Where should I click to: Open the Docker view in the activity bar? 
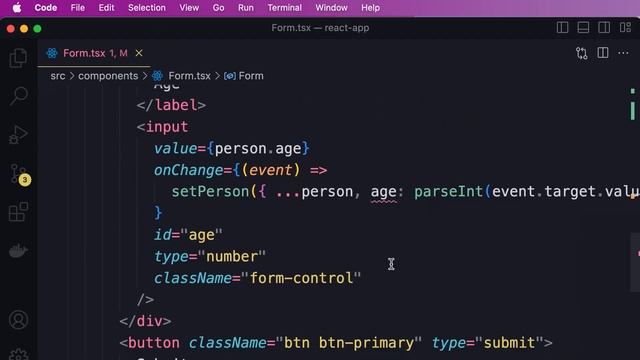(x=18, y=250)
